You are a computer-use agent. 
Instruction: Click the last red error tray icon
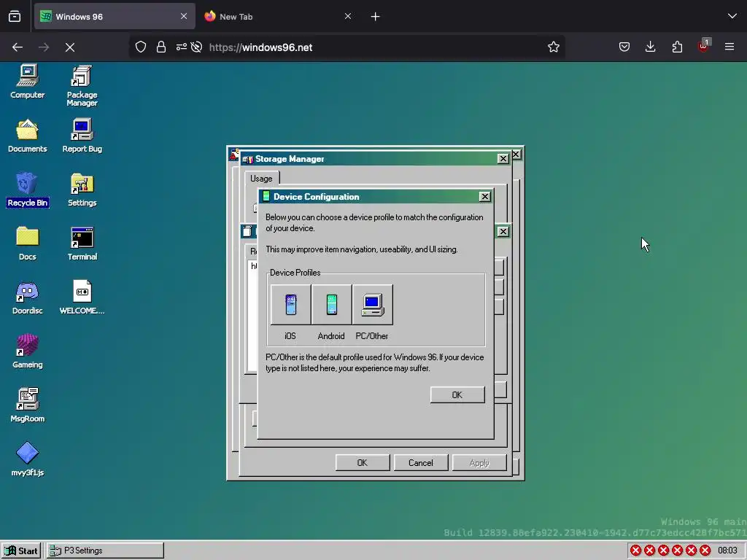click(x=705, y=551)
